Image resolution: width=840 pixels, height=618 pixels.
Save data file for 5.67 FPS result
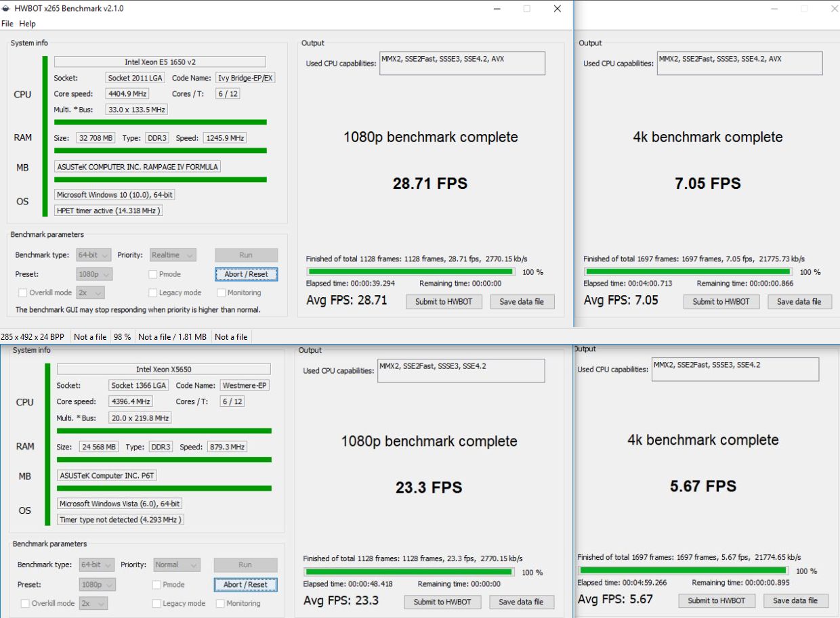795,600
